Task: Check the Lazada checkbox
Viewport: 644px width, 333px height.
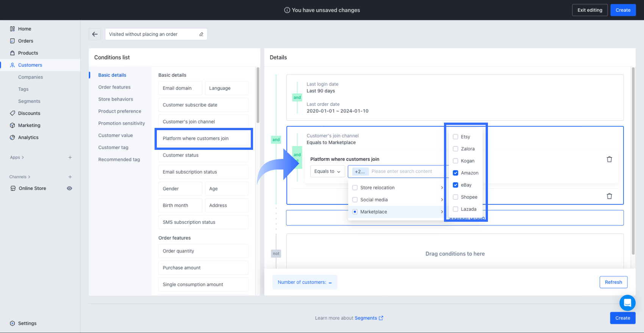Action: click(x=456, y=209)
